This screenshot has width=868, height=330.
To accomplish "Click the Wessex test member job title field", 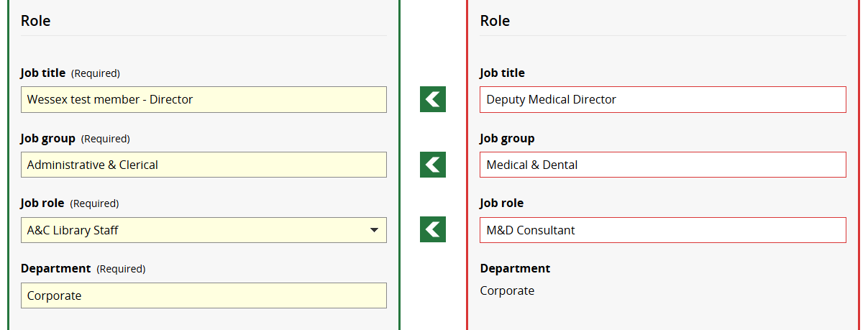I will pos(204,99).
